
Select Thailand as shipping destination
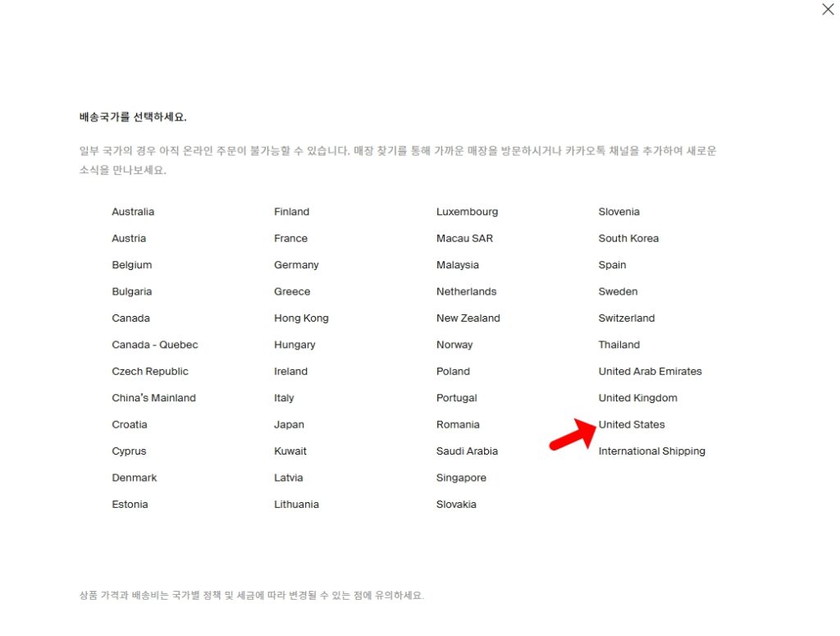(x=619, y=345)
